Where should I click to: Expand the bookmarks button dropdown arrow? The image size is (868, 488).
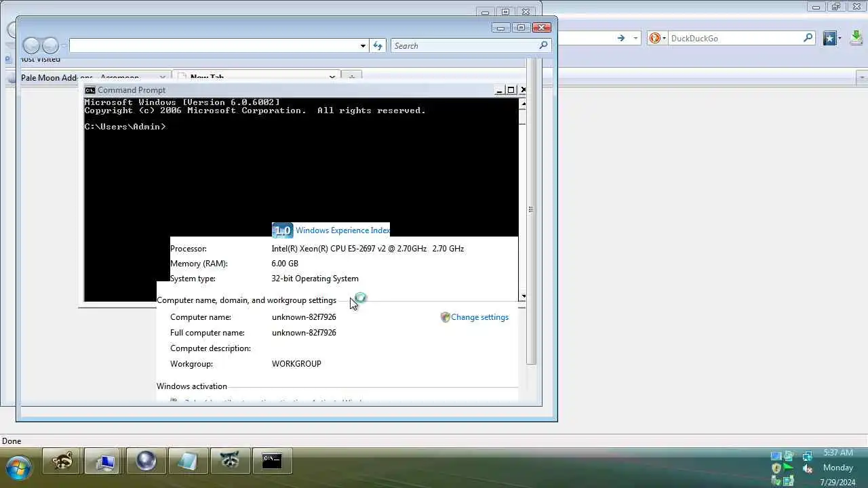click(840, 39)
